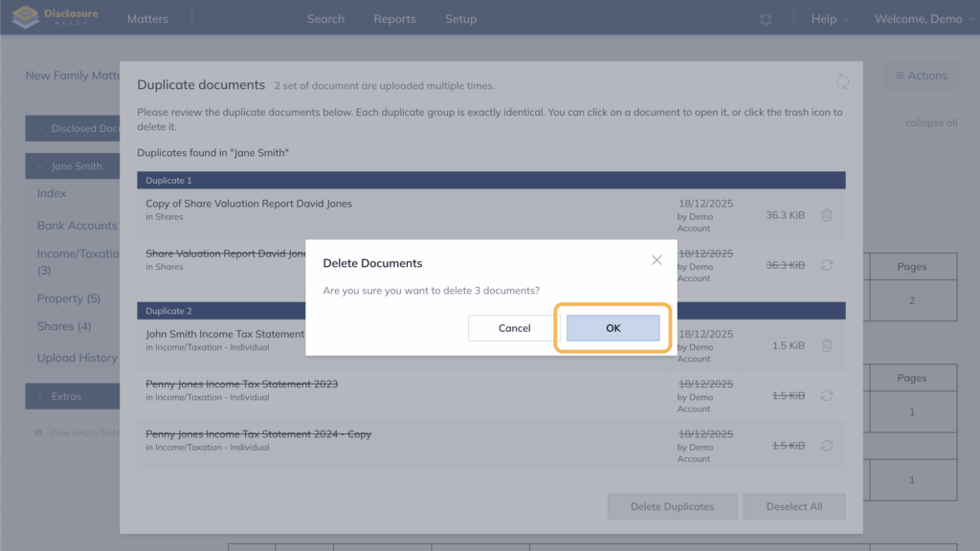Confirm deletion with OK button
Image resolution: width=980 pixels, height=551 pixels.
point(612,328)
